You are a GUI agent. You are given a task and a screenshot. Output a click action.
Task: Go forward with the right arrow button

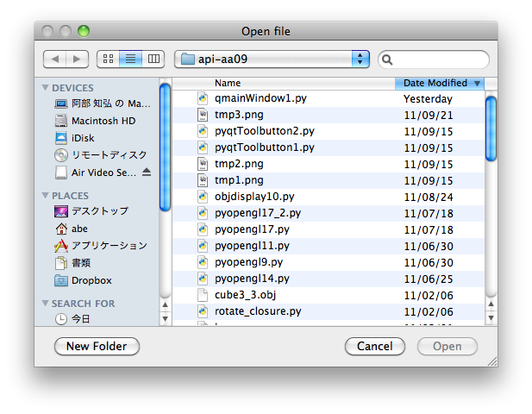click(78, 59)
